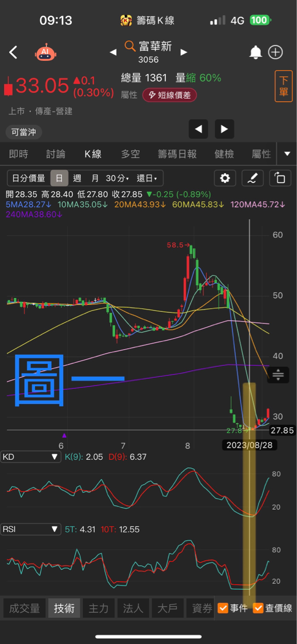Viewport: 297px width, 644px height.
Task: Search stock with magnifier icon
Action: [130, 47]
